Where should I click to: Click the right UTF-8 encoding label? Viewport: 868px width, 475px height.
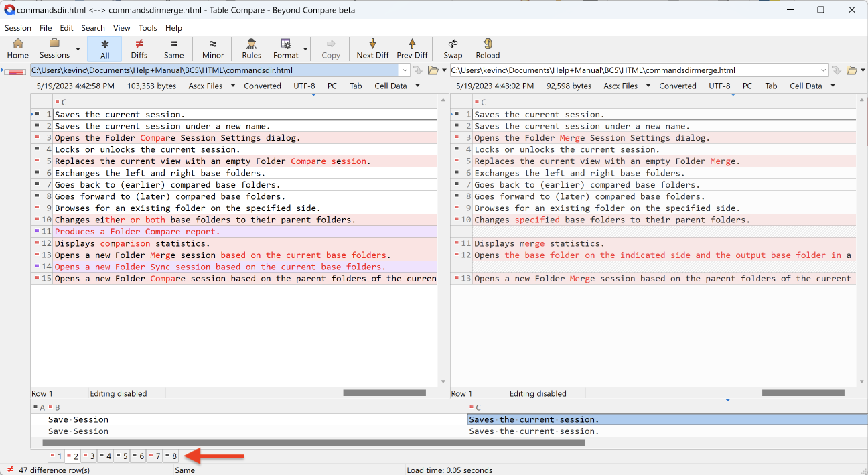[x=719, y=86]
